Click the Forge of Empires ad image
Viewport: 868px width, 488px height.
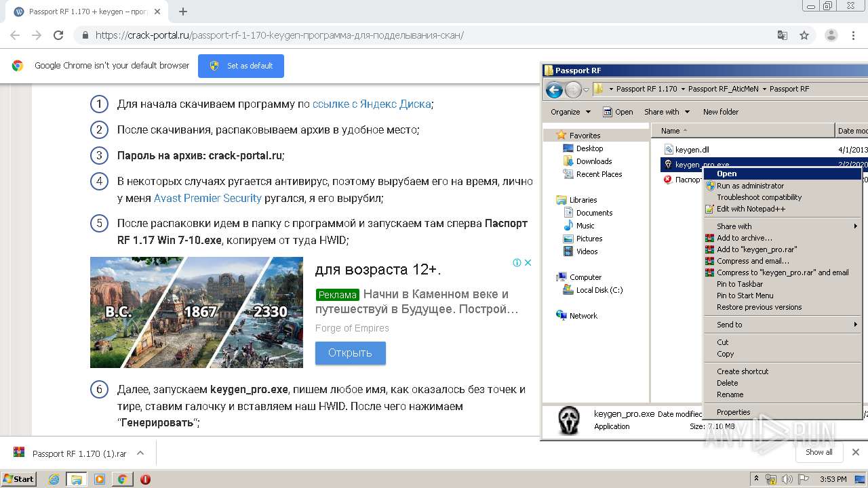(197, 312)
